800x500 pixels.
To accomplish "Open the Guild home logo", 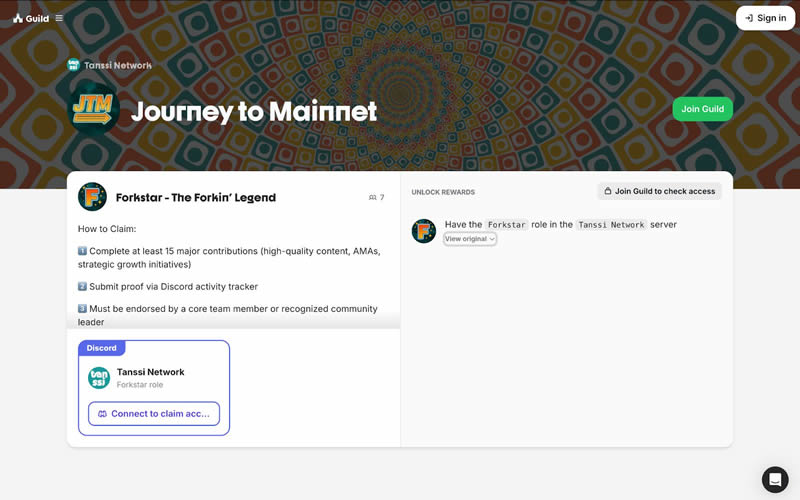I will (x=31, y=18).
